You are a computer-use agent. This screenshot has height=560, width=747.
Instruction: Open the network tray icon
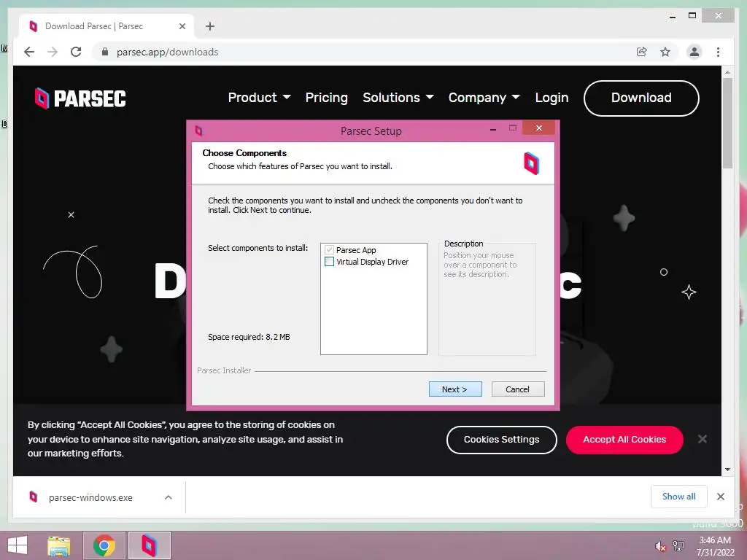click(x=678, y=546)
